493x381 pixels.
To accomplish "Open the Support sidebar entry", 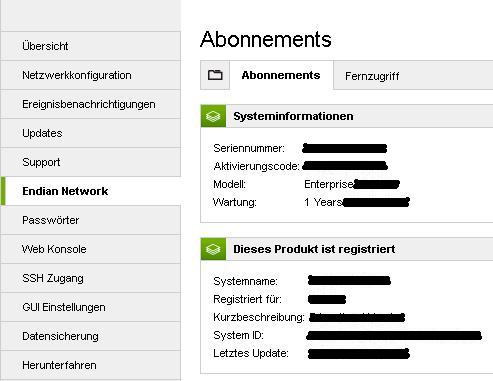I will coord(90,162).
